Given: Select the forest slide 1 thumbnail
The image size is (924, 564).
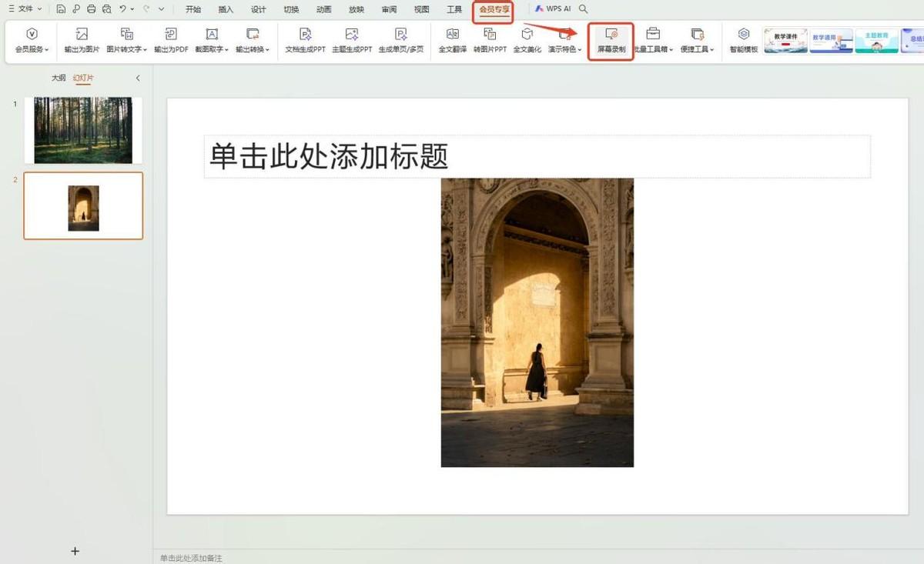Looking at the screenshot, I should [x=83, y=130].
